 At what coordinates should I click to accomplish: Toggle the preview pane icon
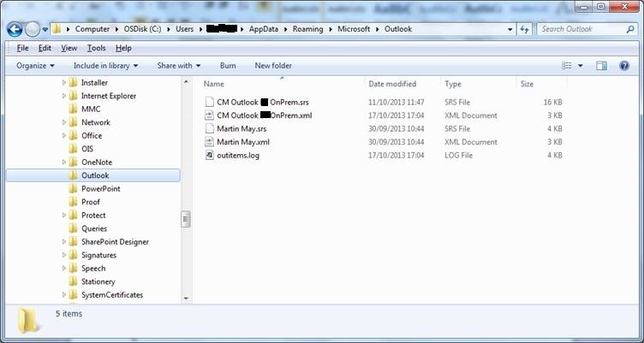click(x=602, y=66)
